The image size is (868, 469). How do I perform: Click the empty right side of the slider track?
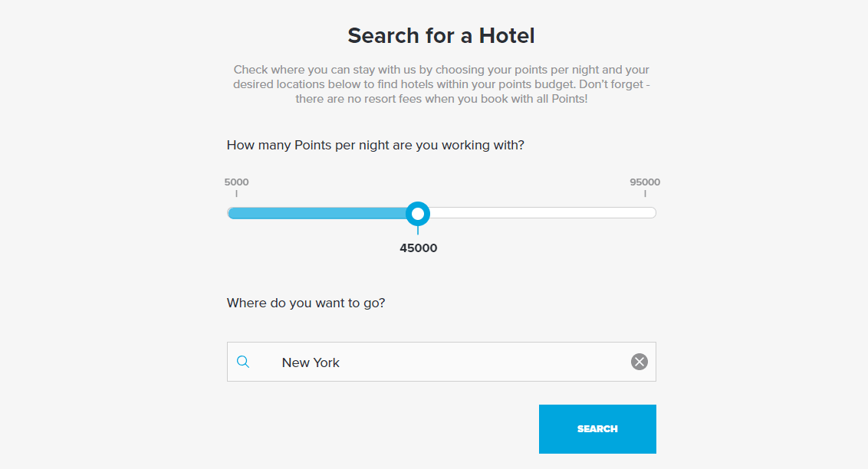point(537,212)
